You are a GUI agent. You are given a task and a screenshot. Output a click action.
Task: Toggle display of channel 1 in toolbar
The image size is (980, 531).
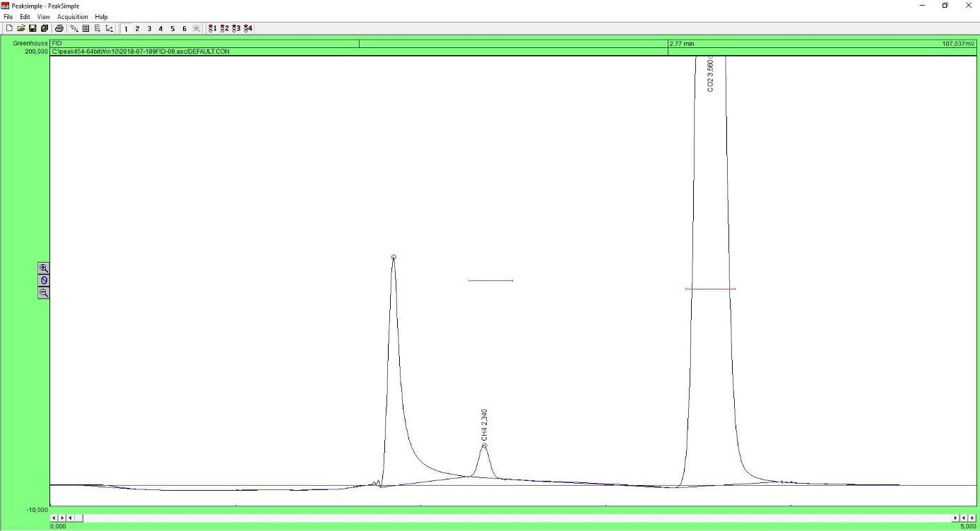(x=126, y=28)
